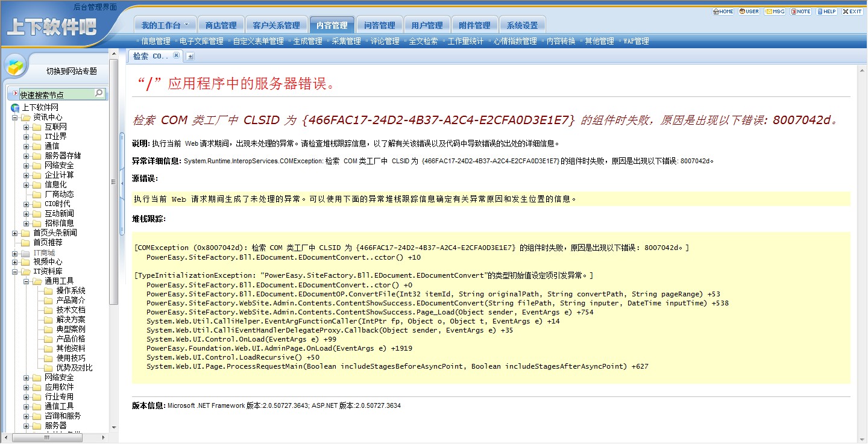
Task: Open the MSG envelope icon
Action: 775,11
